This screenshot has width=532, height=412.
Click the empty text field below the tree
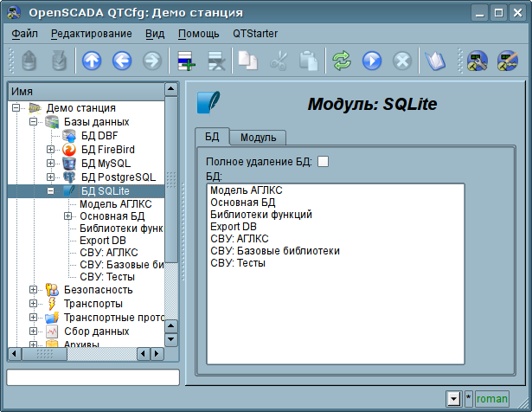(x=93, y=377)
